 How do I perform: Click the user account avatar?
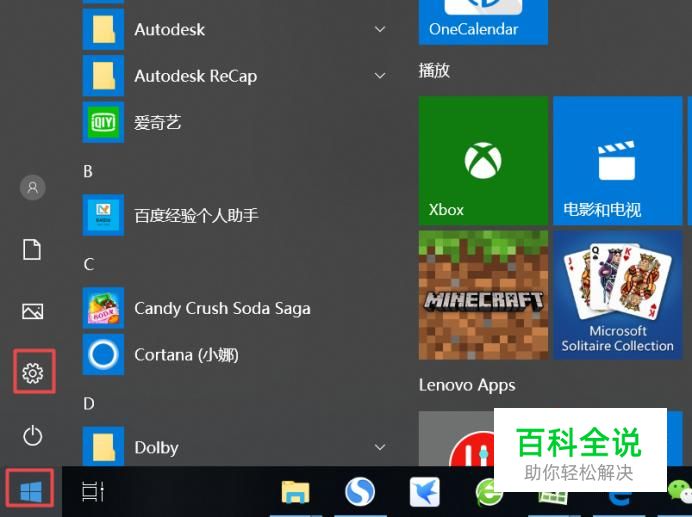33,188
